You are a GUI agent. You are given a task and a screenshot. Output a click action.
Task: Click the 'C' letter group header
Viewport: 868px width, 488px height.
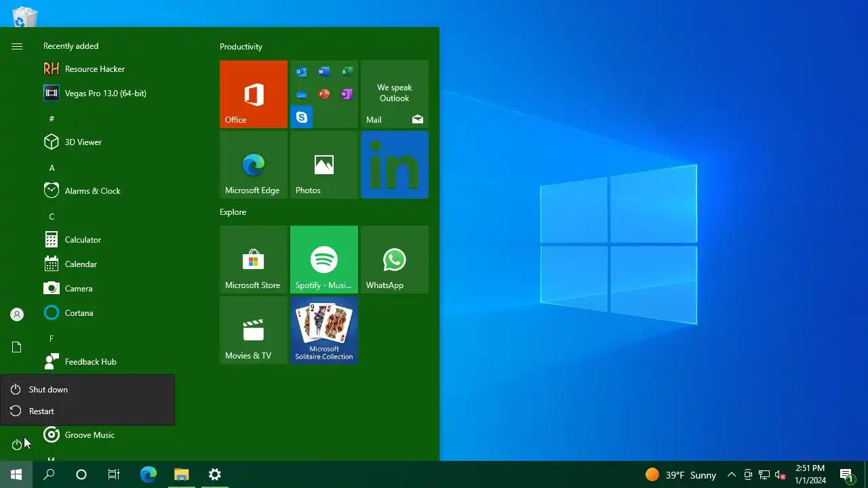click(52, 216)
